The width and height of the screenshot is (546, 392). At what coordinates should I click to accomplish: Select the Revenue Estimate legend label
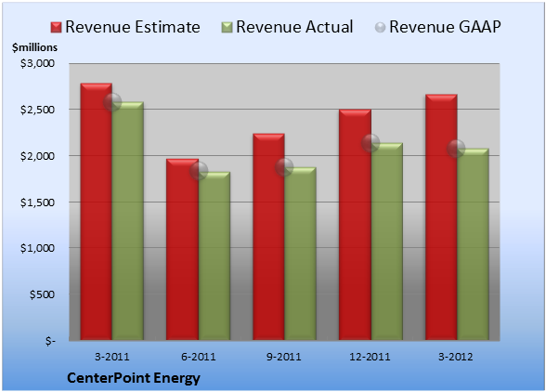(133, 27)
